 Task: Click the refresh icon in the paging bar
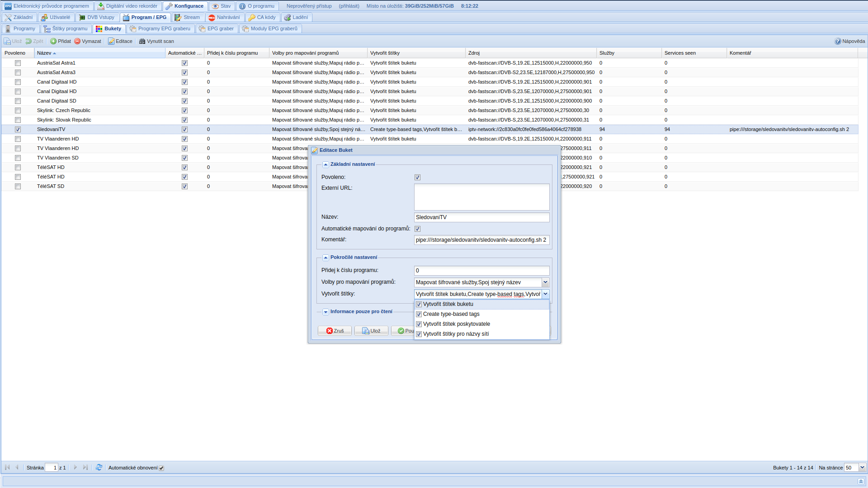pyautogui.click(x=99, y=468)
